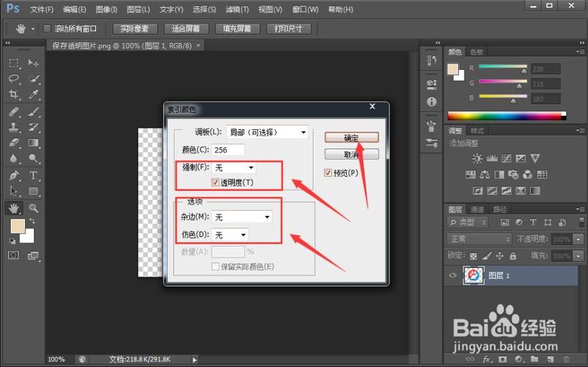The height and width of the screenshot is (367, 588).
Task: Add Levels adjustment icon
Action: click(x=492, y=159)
